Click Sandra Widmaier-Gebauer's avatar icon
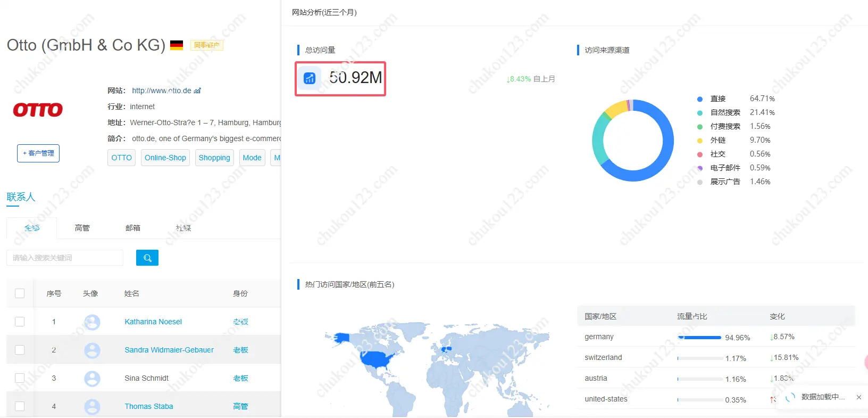Screen dimensions: 868x418 point(92,350)
